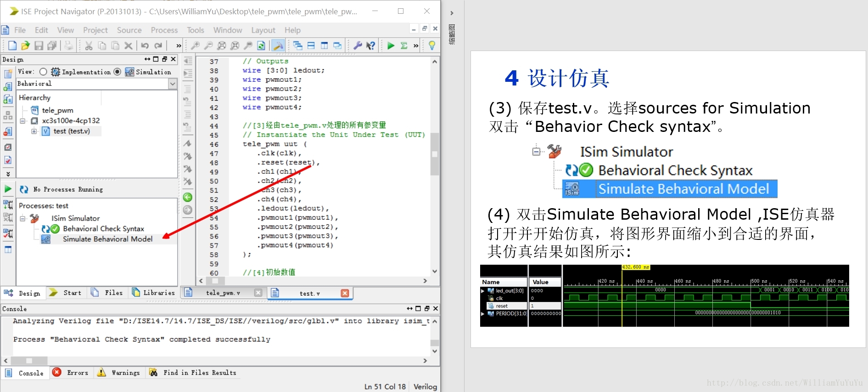Click the What's This help cursor icon
Viewport: 868px width, 392px height.
click(x=371, y=45)
